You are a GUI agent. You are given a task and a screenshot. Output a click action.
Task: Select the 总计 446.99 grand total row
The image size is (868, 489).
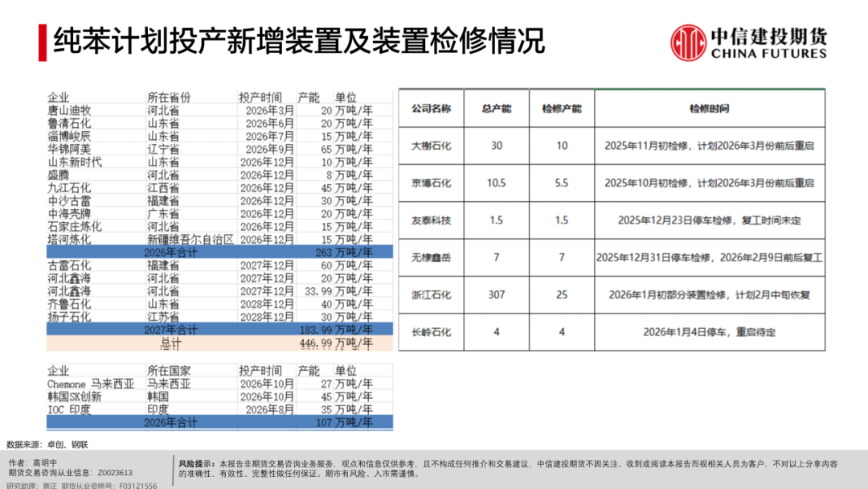pos(219,343)
